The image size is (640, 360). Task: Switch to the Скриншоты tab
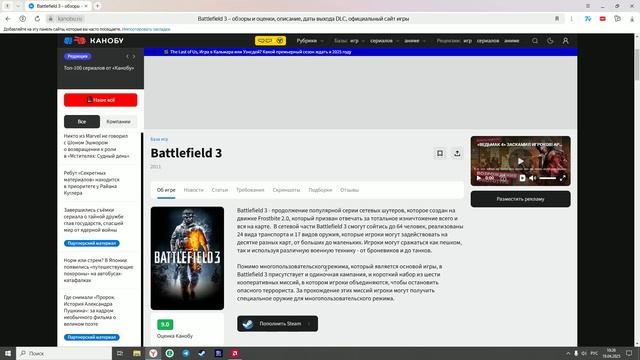tap(286, 190)
